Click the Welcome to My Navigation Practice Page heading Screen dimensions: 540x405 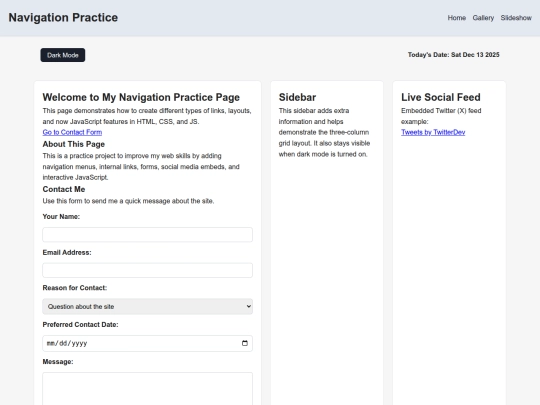pos(141,97)
